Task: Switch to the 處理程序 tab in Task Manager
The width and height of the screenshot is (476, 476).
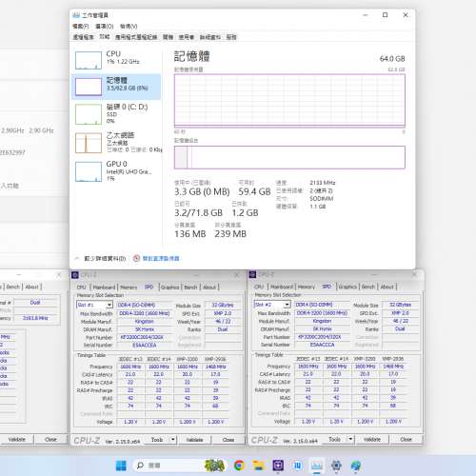Action: (84, 37)
